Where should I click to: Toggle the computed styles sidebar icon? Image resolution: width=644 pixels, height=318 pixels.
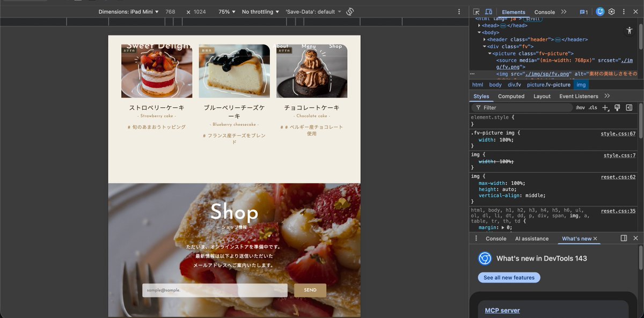[629, 108]
